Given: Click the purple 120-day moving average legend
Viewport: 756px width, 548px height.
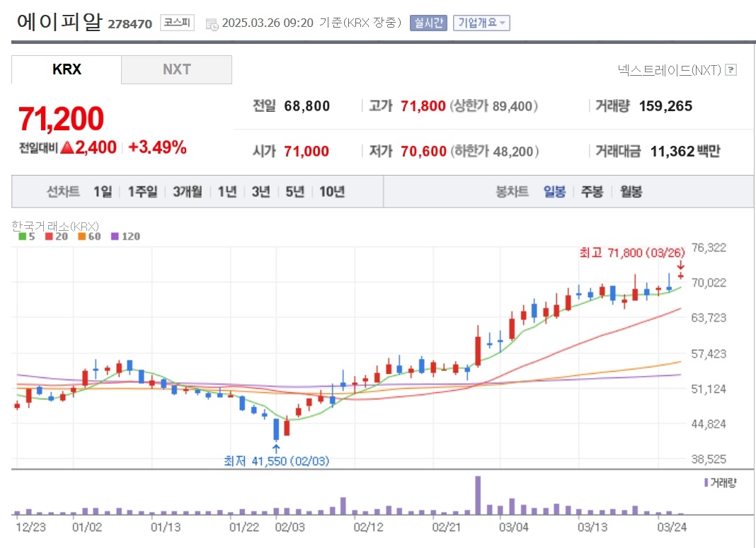Looking at the screenshot, I should (125, 236).
